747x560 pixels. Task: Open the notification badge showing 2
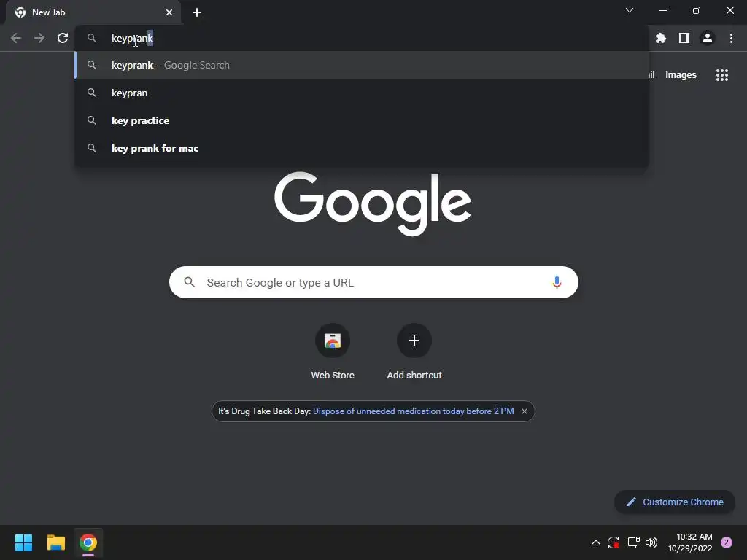point(727,542)
